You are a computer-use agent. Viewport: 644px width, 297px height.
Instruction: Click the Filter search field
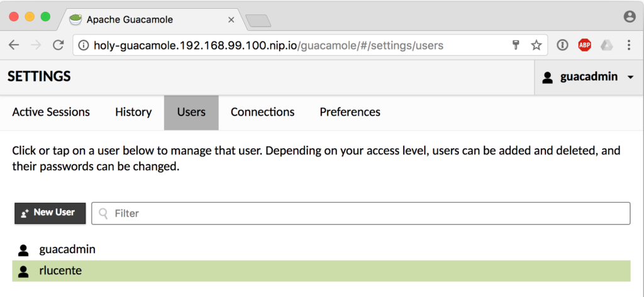[x=361, y=213]
